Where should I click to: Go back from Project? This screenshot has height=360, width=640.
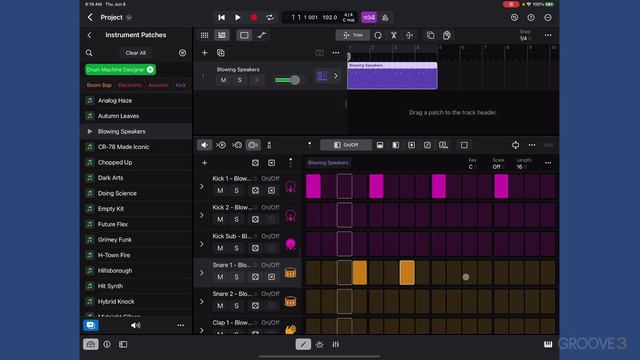click(90, 17)
